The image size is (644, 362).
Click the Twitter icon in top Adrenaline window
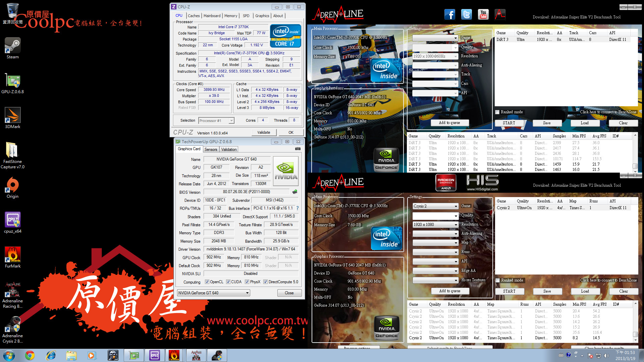click(x=466, y=14)
